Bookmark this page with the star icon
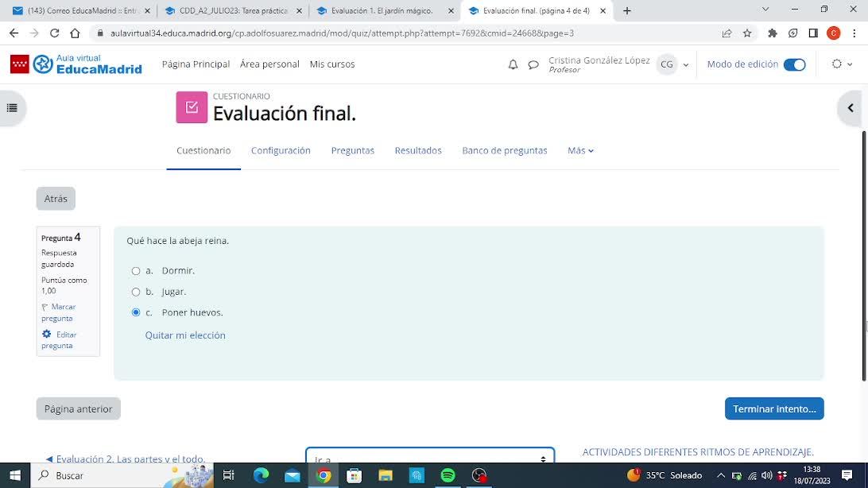868x488 pixels. coord(747,33)
